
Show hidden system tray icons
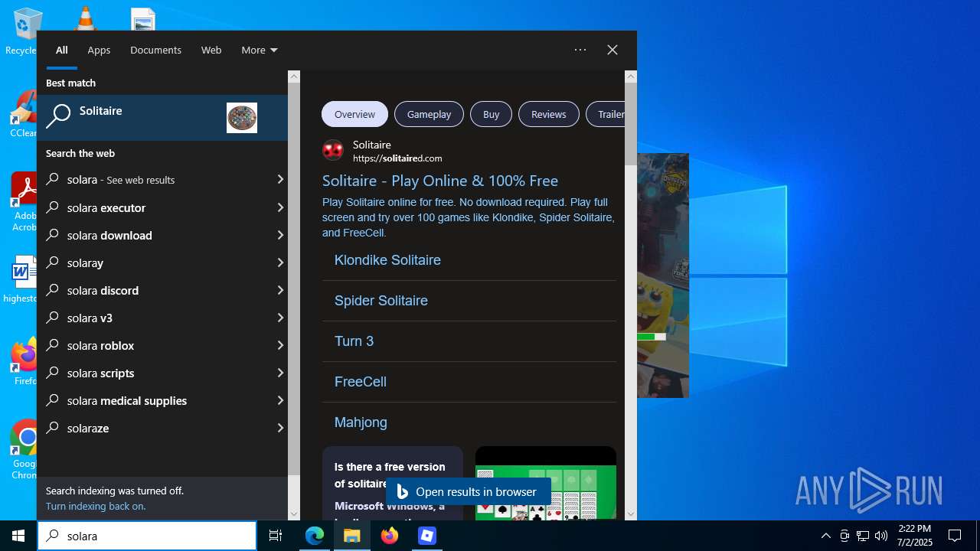[x=825, y=536]
